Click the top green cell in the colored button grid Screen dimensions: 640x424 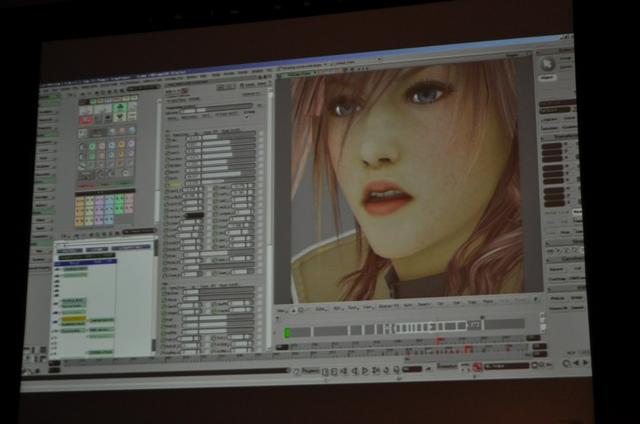coord(119,199)
